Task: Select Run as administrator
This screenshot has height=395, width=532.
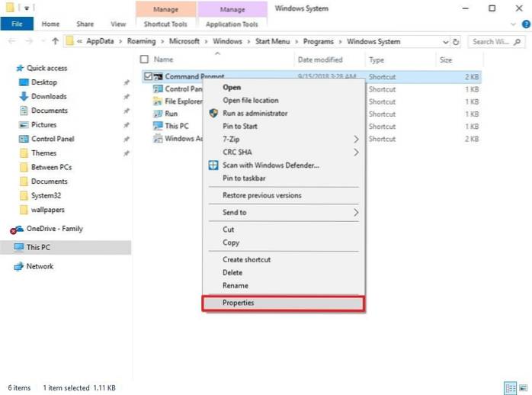Action: (255, 113)
